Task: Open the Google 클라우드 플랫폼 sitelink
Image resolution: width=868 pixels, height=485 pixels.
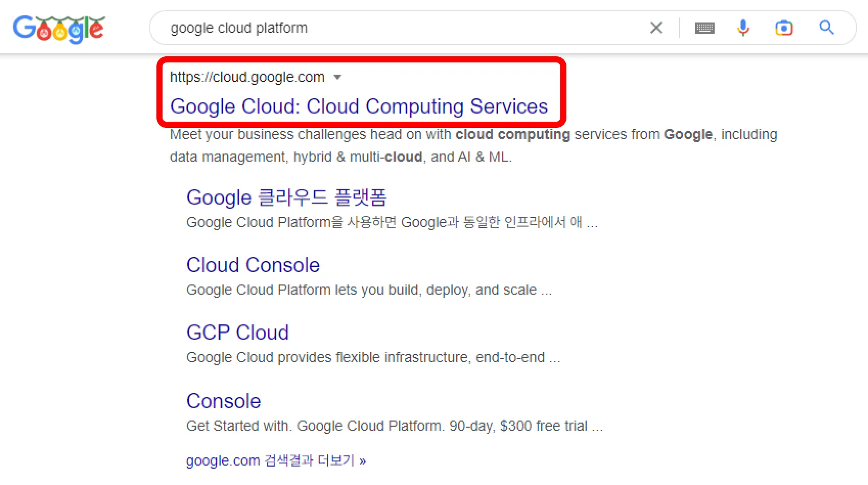Action: 286,197
